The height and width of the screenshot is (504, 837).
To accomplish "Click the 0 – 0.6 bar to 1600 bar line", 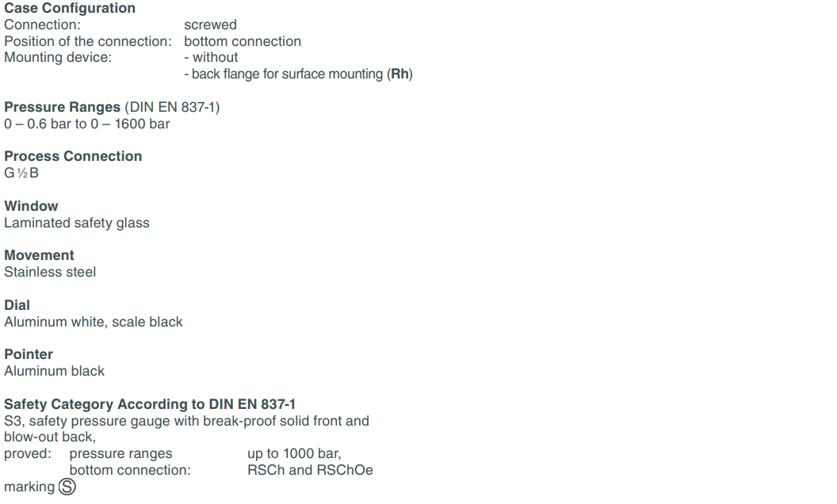I will pyautogui.click(x=87, y=124).
